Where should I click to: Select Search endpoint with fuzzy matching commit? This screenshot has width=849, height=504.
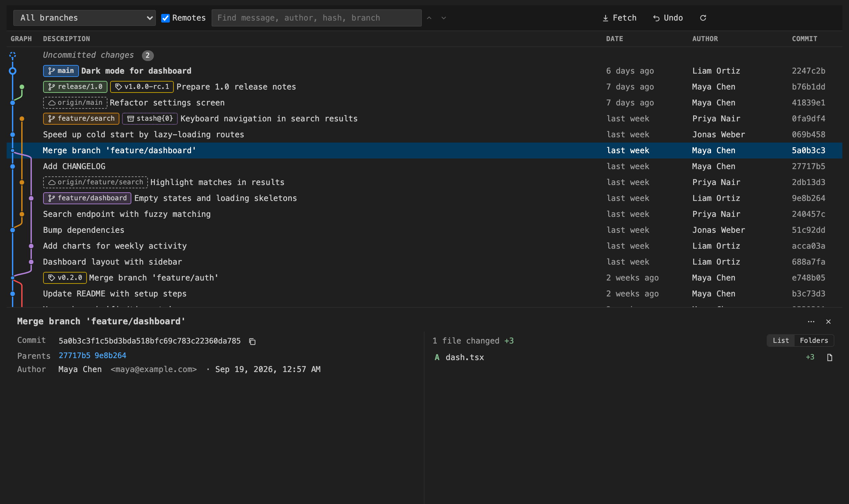coord(424,214)
